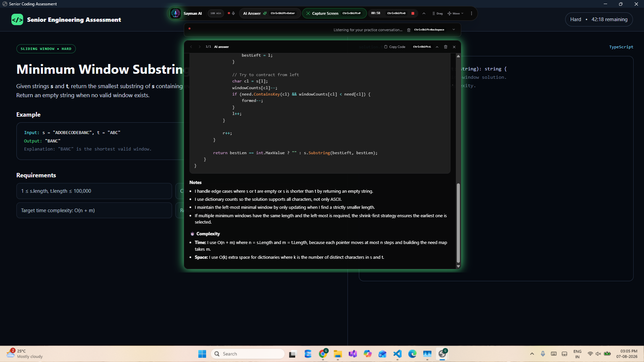Click the Ctrl+Shift+Backspace shortcut label
Image resolution: width=644 pixels, height=362 pixels.
(x=429, y=30)
